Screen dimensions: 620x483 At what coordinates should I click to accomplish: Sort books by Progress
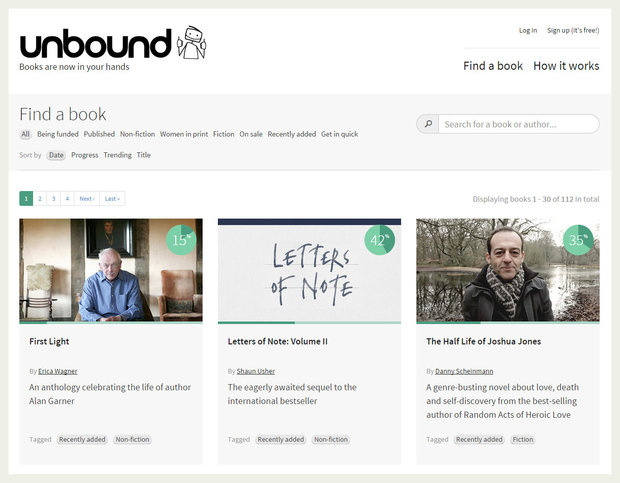click(85, 155)
